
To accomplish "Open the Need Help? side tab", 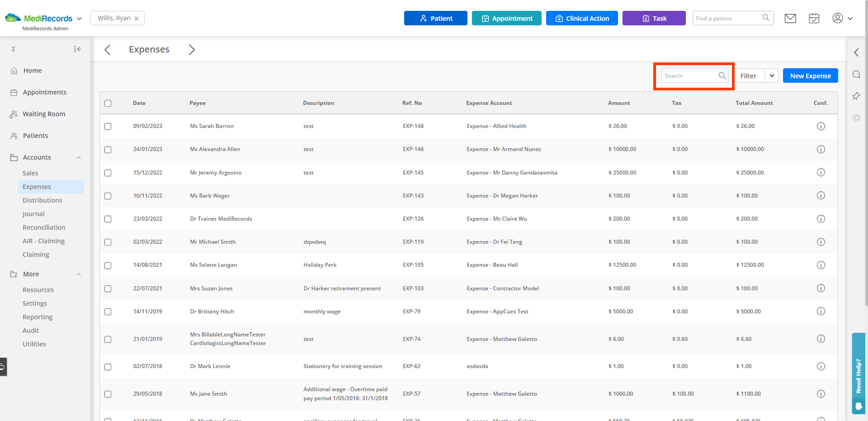I will point(859,373).
